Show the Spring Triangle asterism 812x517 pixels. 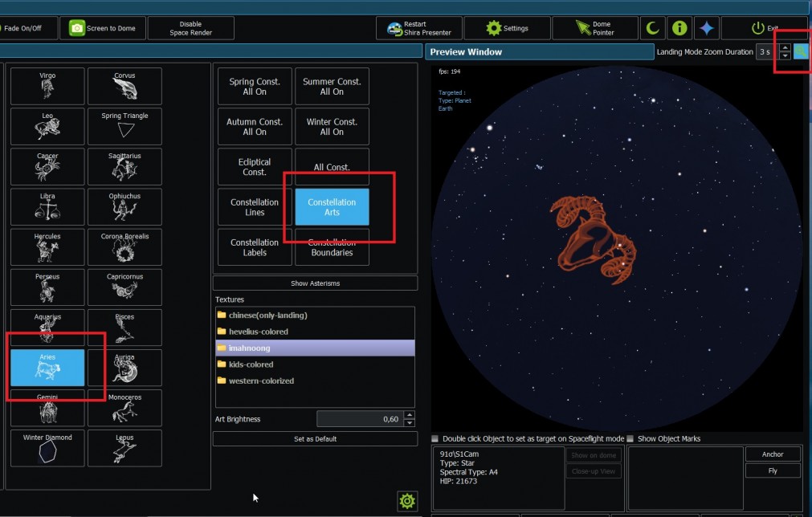[x=124, y=126]
